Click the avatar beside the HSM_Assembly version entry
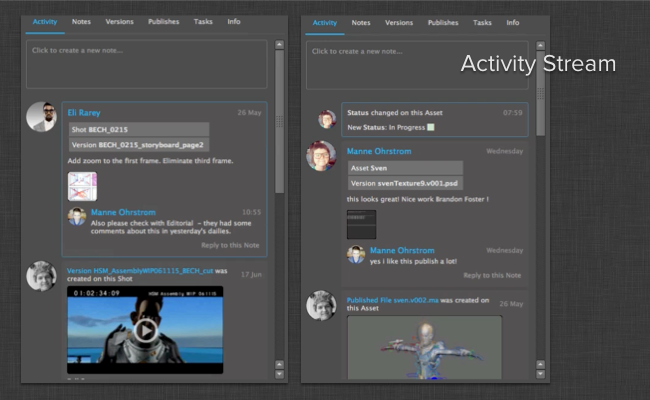Viewport: 650px width, 400px height. (x=41, y=276)
